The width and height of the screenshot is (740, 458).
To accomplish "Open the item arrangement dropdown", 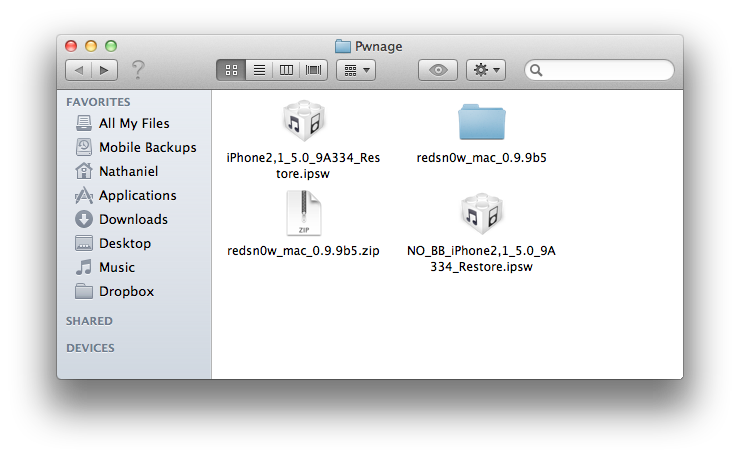I will pos(356,70).
